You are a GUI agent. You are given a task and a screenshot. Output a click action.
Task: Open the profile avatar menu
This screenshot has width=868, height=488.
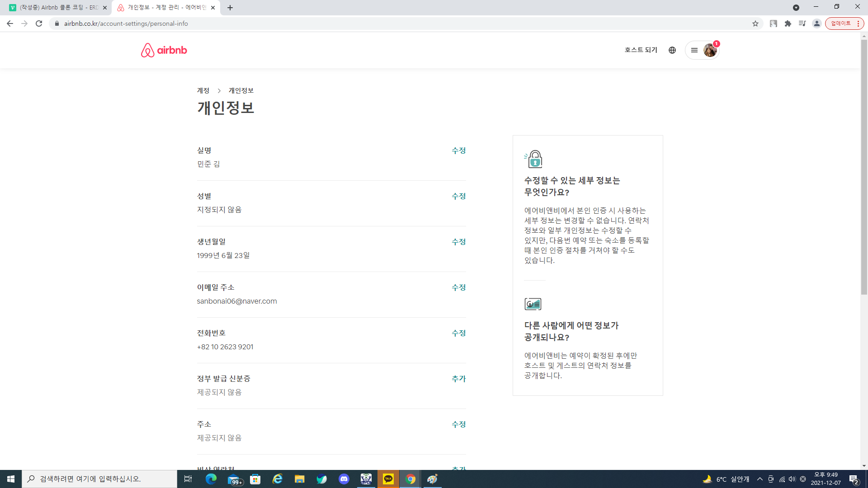pyautogui.click(x=710, y=50)
